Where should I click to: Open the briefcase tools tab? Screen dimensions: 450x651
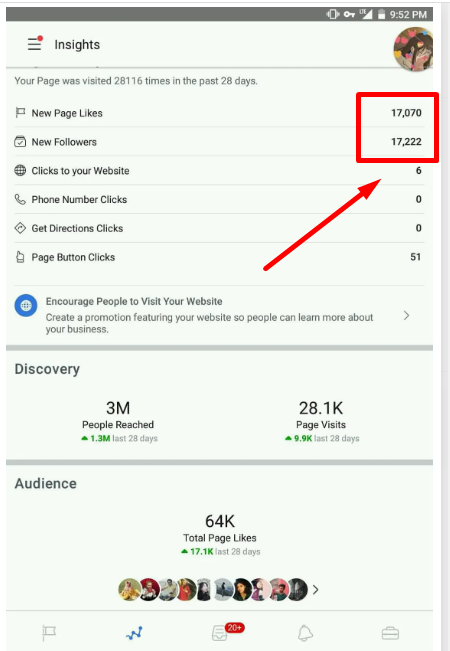[x=390, y=634]
